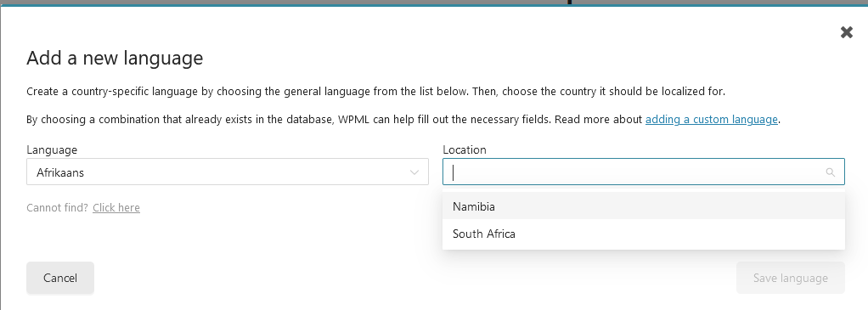Image resolution: width=868 pixels, height=310 pixels.
Task: Click the Save language button
Action: pos(791,278)
